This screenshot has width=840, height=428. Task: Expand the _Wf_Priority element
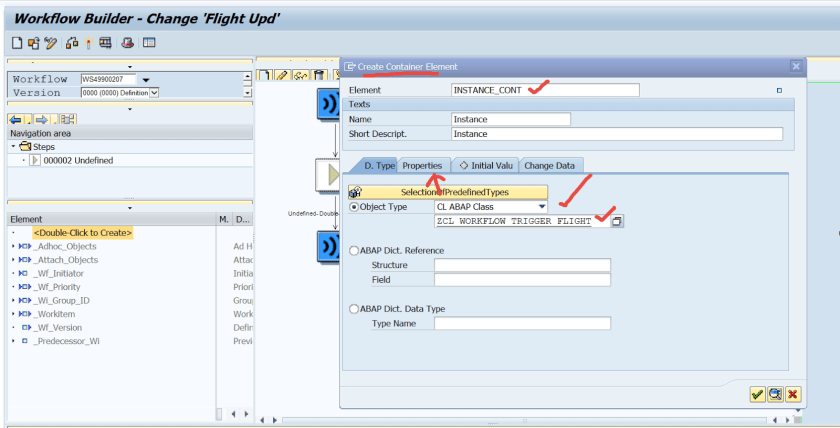(x=13, y=287)
